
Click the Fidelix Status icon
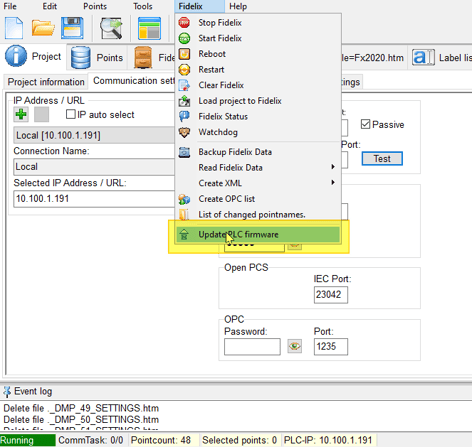point(184,117)
